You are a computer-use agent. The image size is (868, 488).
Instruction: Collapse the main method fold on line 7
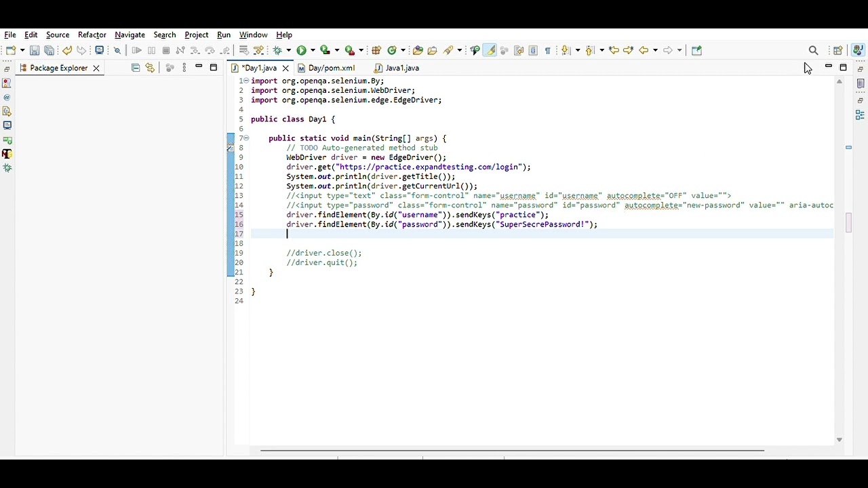(x=246, y=138)
